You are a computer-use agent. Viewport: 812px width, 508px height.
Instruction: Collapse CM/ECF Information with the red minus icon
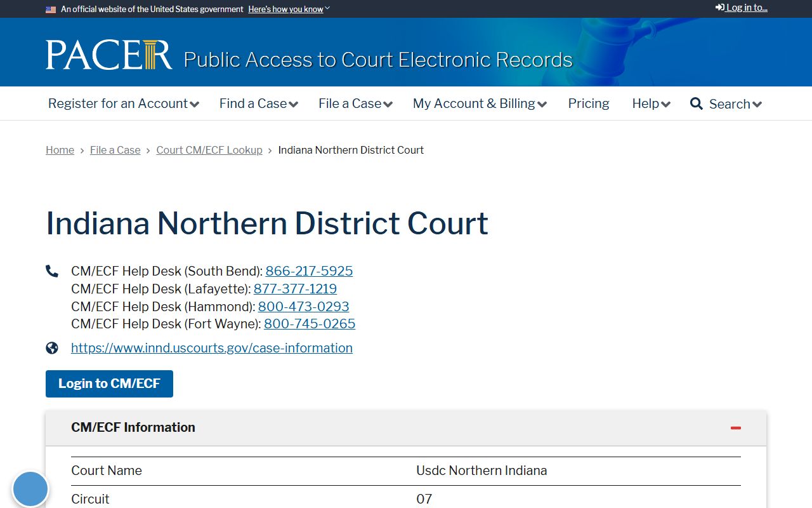[x=736, y=428]
